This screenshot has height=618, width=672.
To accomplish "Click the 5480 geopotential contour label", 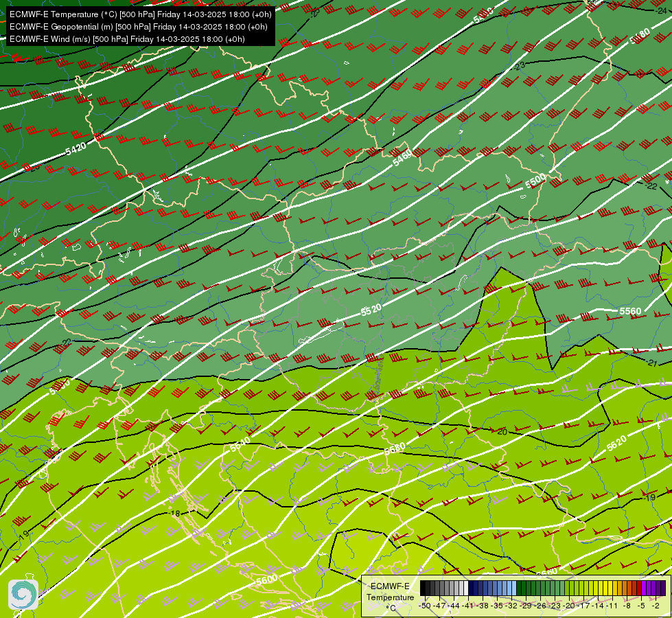I will click(640, 36).
